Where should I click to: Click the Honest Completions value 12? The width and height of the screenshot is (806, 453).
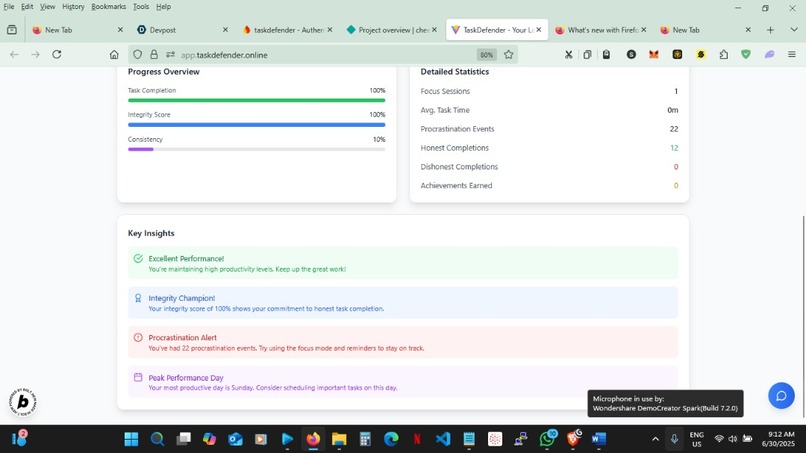point(674,148)
